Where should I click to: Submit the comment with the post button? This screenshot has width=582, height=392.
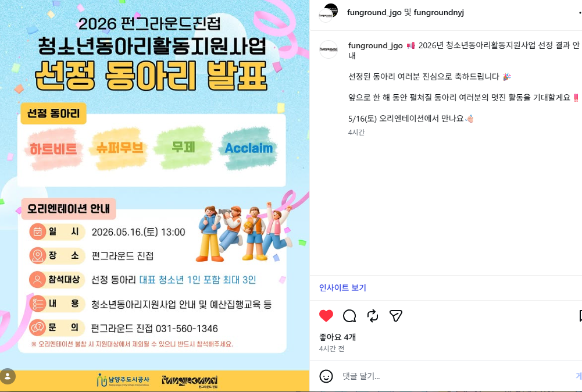(x=579, y=376)
